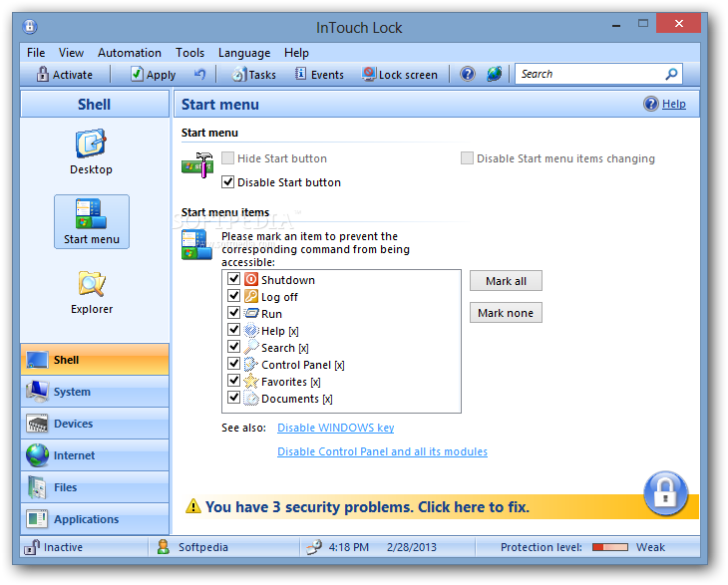Image resolution: width=728 pixels, height=585 pixels.
Task: Click the security problems warning banner text
Action: tap(367, 506)
